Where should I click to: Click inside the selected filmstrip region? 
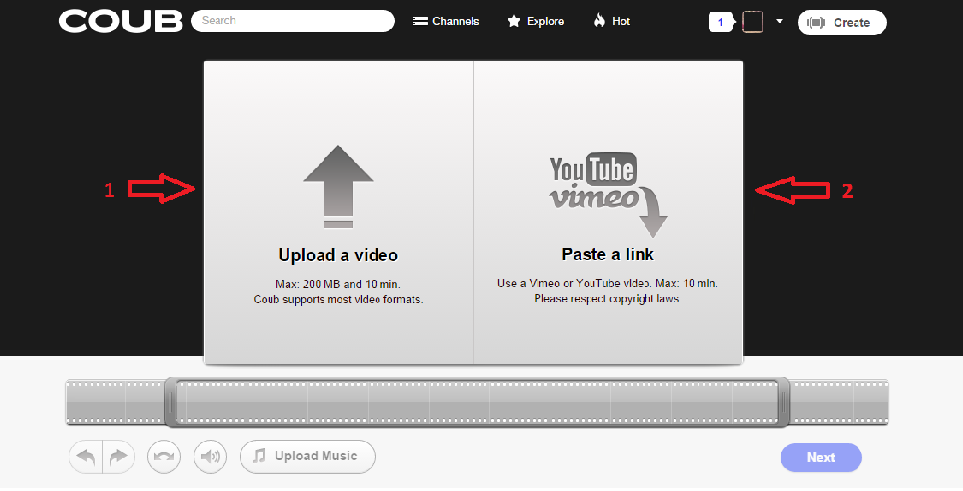(x=477, y=403)
